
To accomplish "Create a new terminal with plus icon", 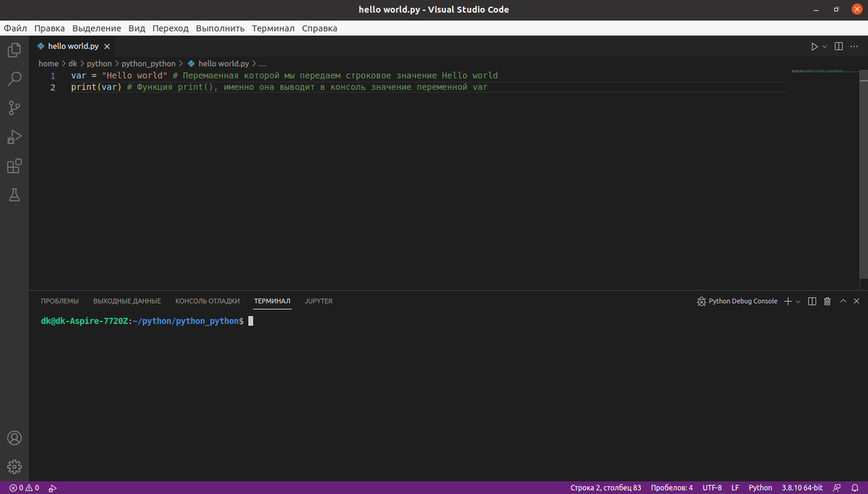I will (x=788, y=301).
